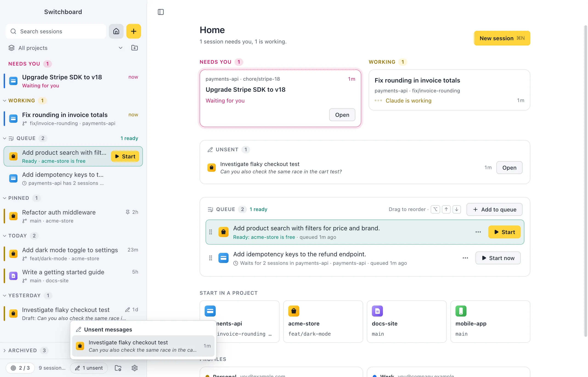Click the New session button
588x377 pixels.
[502, 38]
